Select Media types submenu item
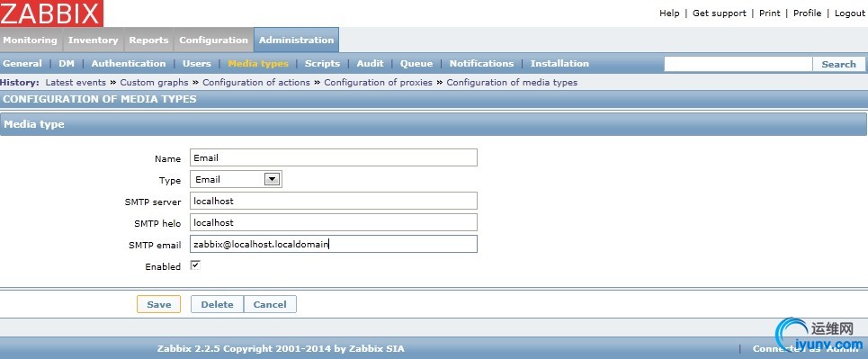868x359 pixels. (258, 64)
